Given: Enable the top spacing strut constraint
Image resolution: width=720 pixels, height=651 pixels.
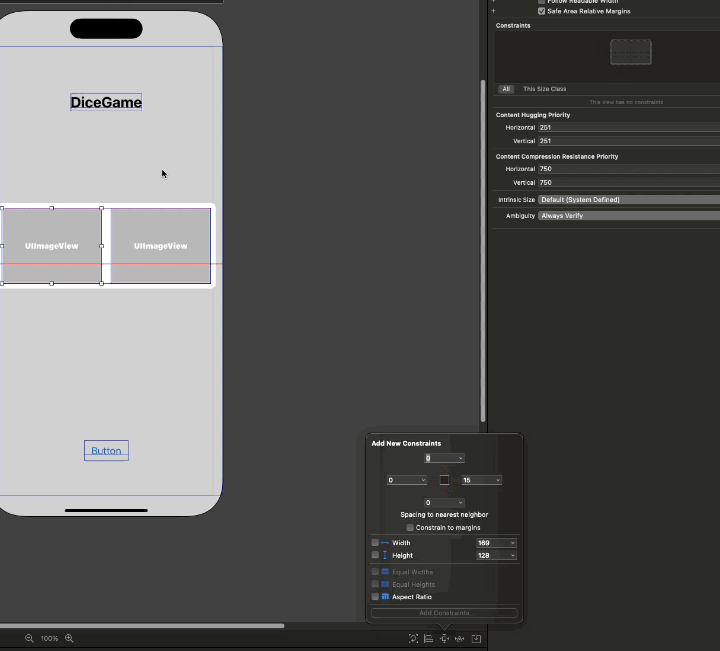Looking at the screenshot, I should 444,469.
